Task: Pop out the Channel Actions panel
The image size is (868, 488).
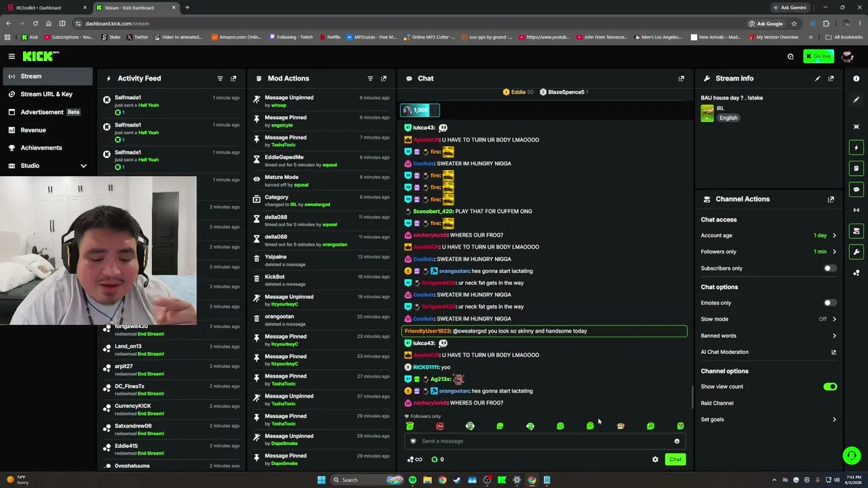Action: tap(831, 199)
